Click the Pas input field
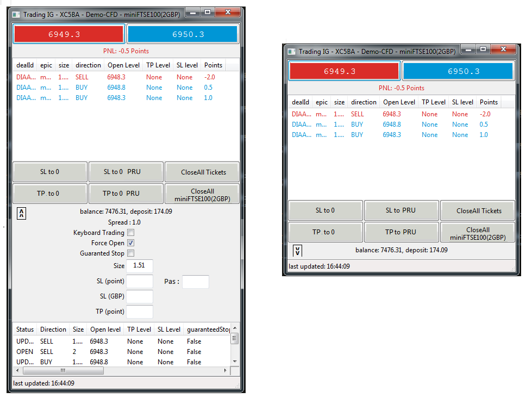 pyautogui.click(x=196, y=282)
